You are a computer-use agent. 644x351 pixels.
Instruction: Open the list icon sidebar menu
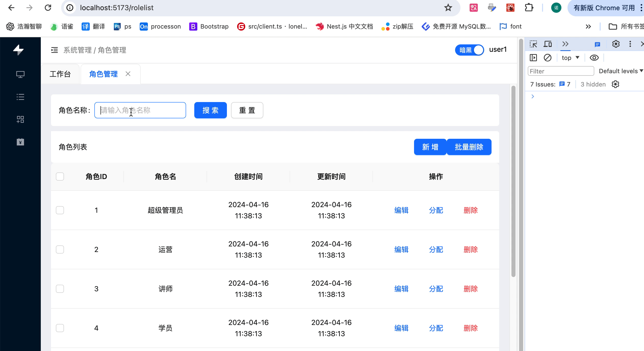[x=20, y=97]
